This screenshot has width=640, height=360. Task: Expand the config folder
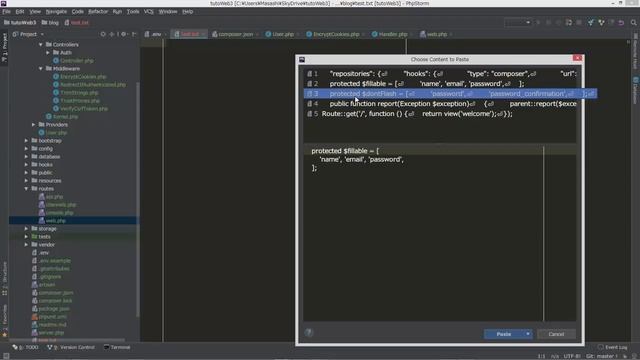click(26, 149)
